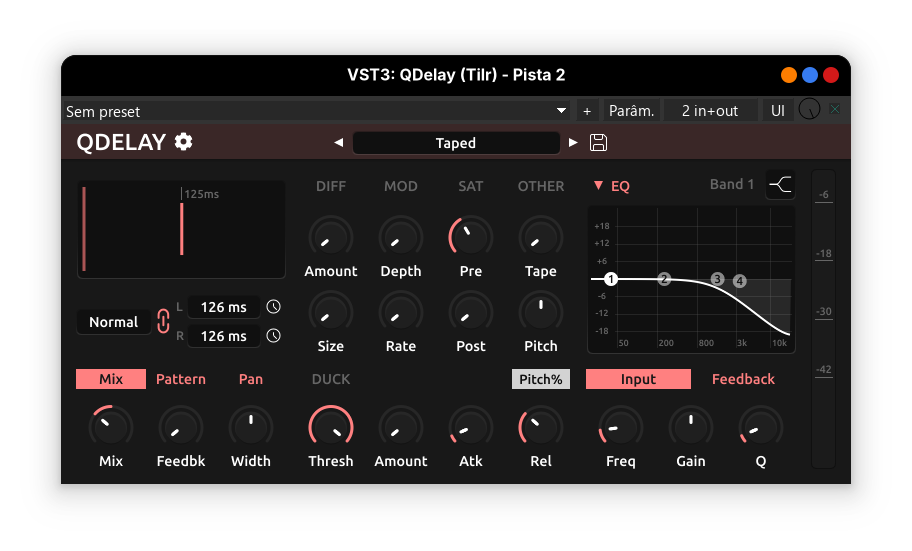Select EQ band 1 node
This screenshot has width=912, height=551.
point(610,279)
